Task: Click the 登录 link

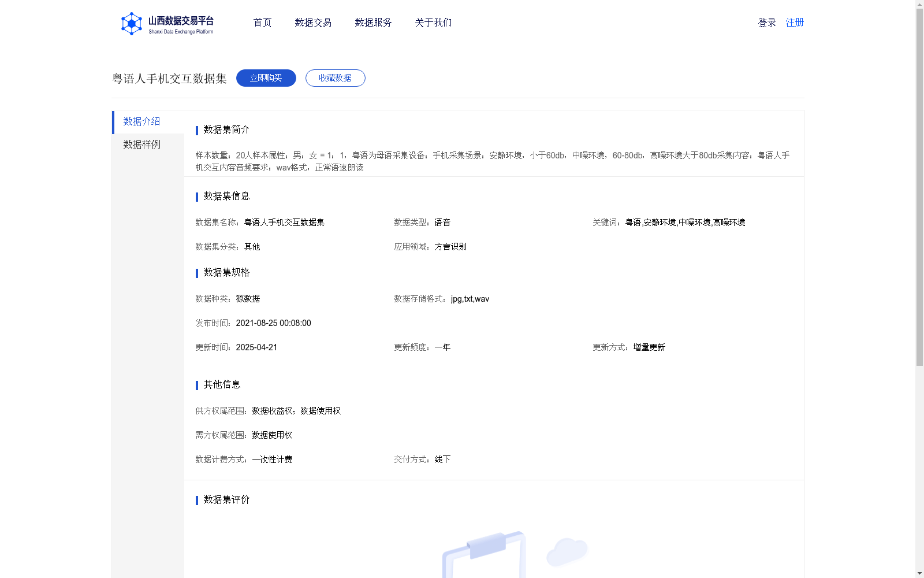Action: (767, 23)
